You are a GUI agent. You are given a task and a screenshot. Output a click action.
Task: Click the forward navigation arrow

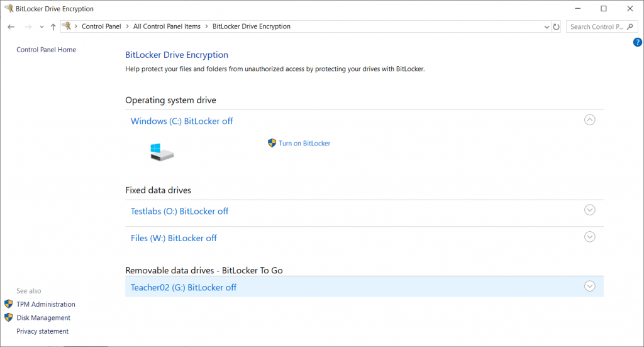click(28, 26)
